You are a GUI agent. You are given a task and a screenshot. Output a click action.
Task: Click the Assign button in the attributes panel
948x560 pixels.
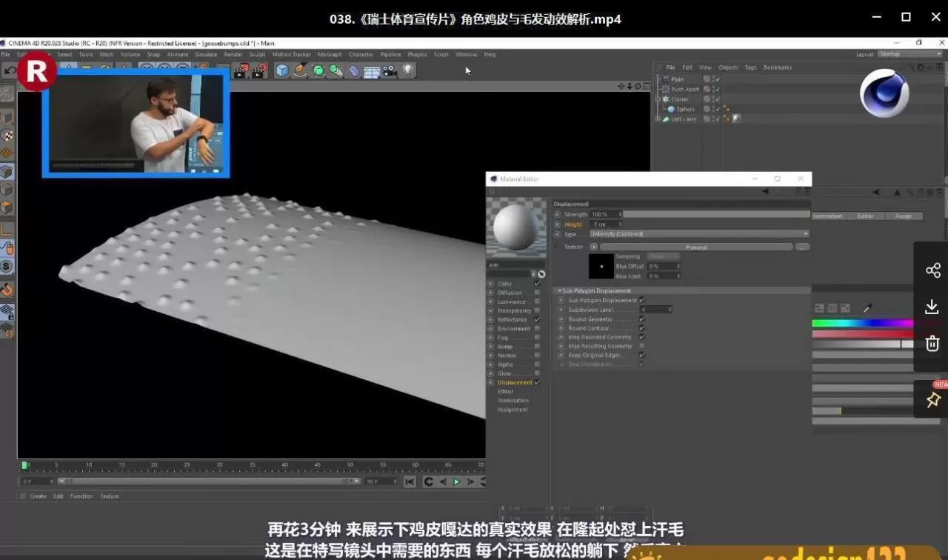[904, 216]
